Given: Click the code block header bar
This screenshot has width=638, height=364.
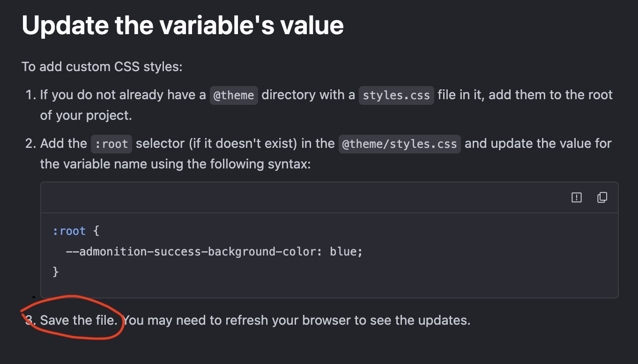Looking at the screenshot, I should pos(329,197).
